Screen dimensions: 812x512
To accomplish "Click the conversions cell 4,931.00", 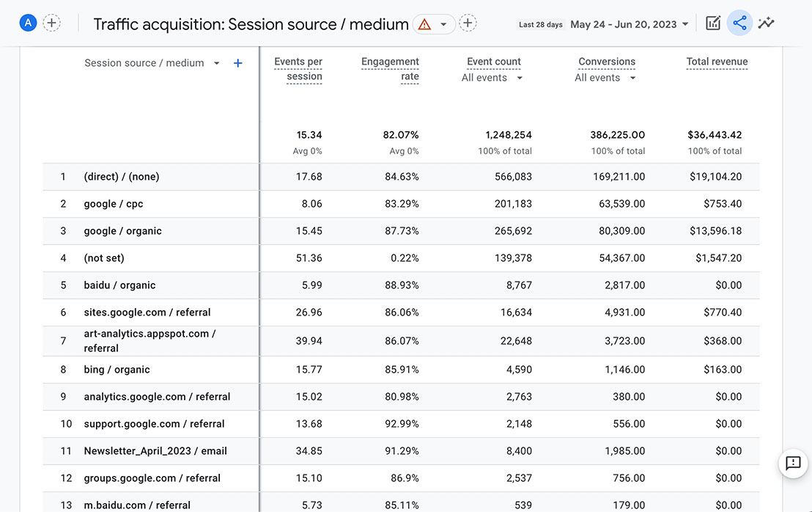I will [x=624, y=312].
